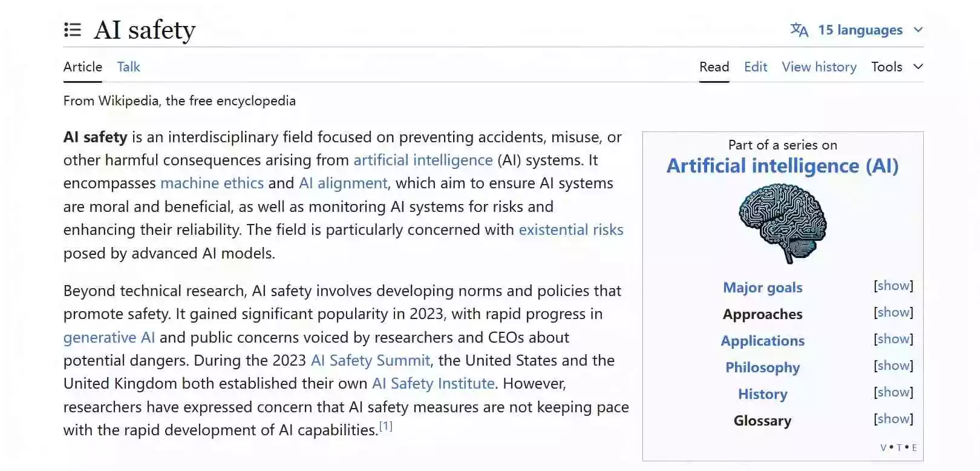Click the language translation icon
The height and width of the screenshot is (471, 980).
point(799,30)
